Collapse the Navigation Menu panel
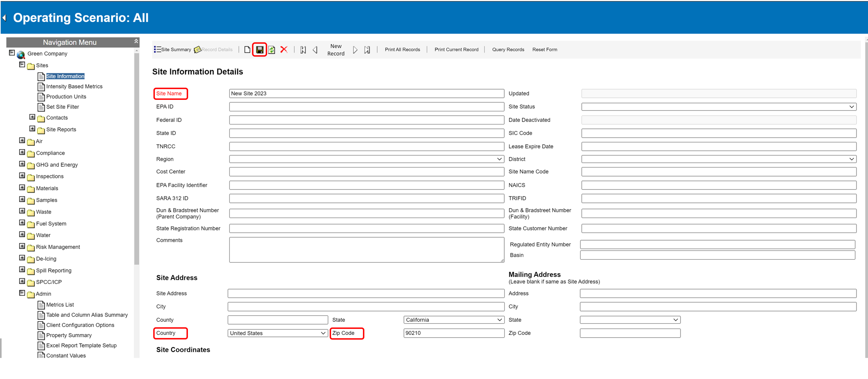Image resolution: width=868 pixels, height=379 pixels. (136, 41)
